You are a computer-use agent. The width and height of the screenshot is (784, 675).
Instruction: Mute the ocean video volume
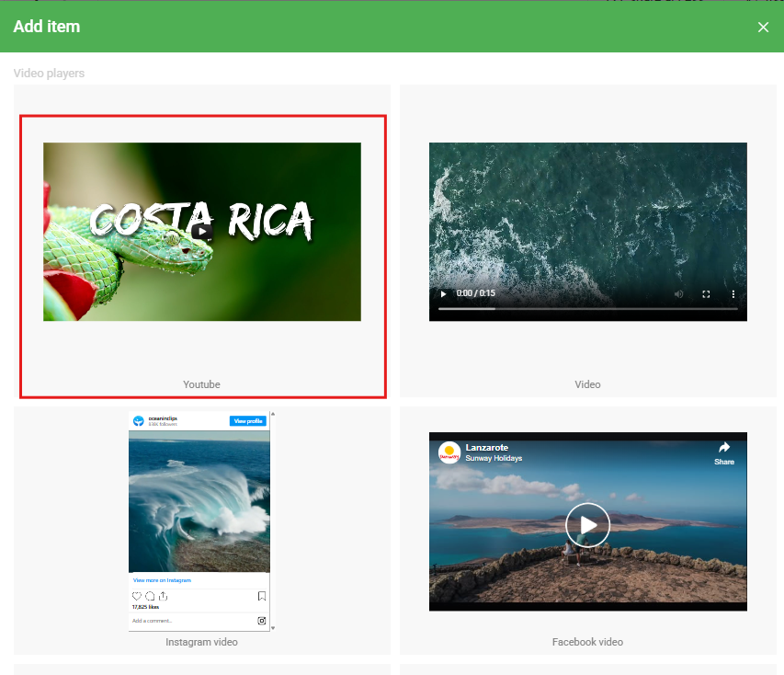point(679,294)
